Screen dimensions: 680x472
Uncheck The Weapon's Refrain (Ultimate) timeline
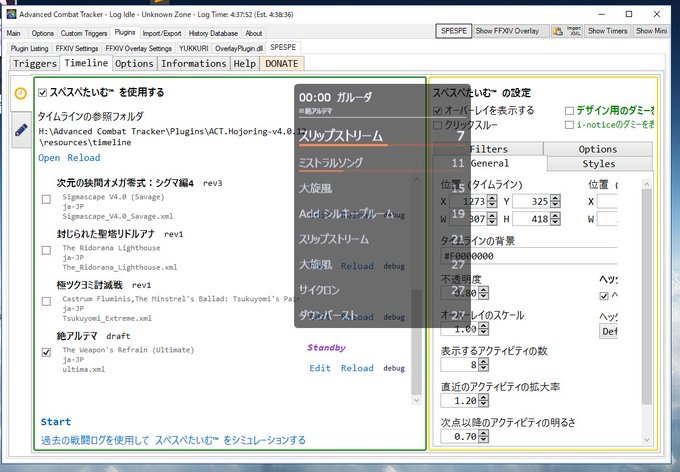[46, 352]
